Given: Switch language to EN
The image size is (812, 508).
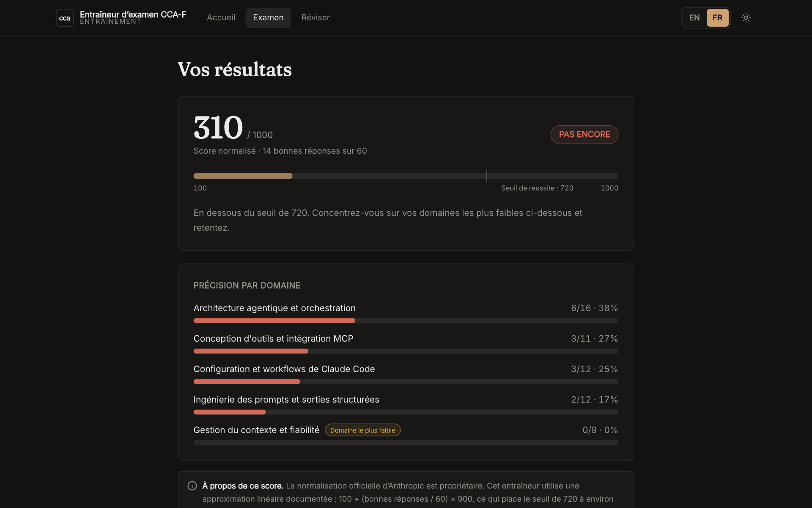Looking at the screenshot, I should click(694, 18).
